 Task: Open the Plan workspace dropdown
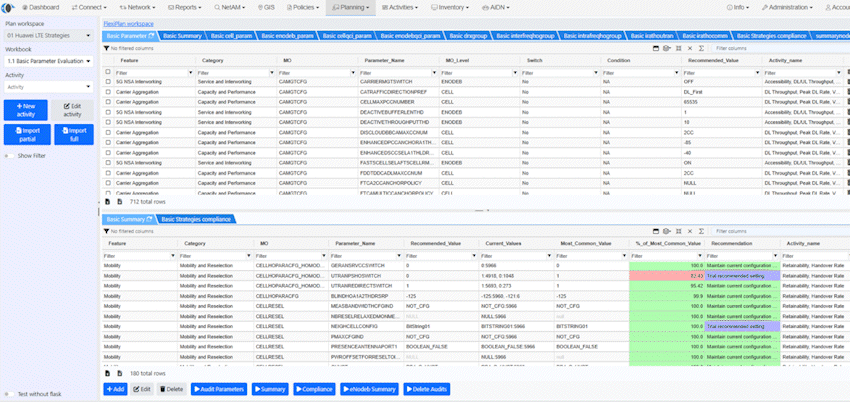point(48,35)
